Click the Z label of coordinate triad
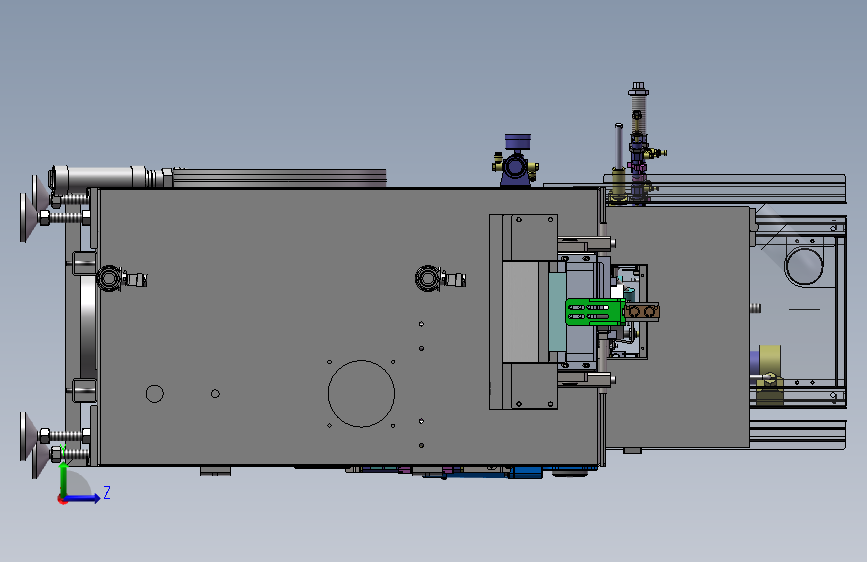The height and width of the screenshot is (562, 867). [107, 492]
